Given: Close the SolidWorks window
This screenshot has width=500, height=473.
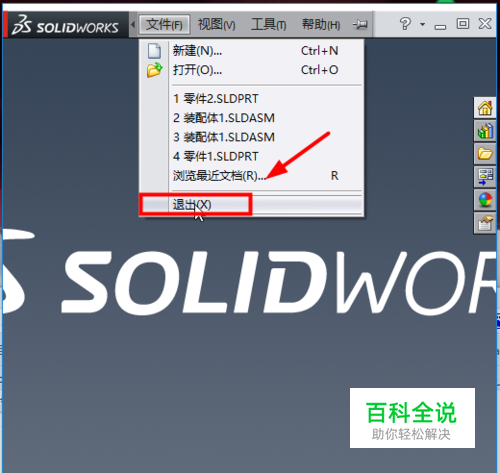Looking at the screenshot, I should [x=485, y=24].
